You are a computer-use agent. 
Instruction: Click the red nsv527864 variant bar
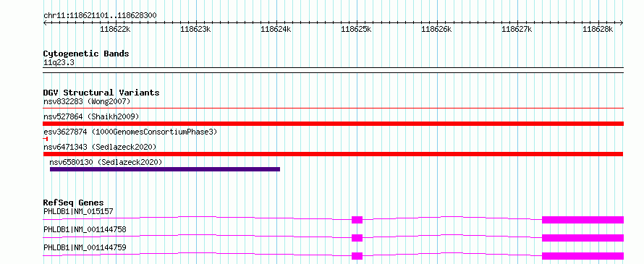(x=333, y=124)
